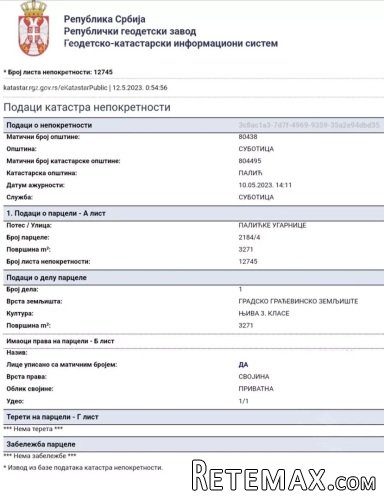Click 'Имаоци права на парцели - Б лист' heading
The width and height of the screenshot is (384, 500).
[x=60, y=341]
